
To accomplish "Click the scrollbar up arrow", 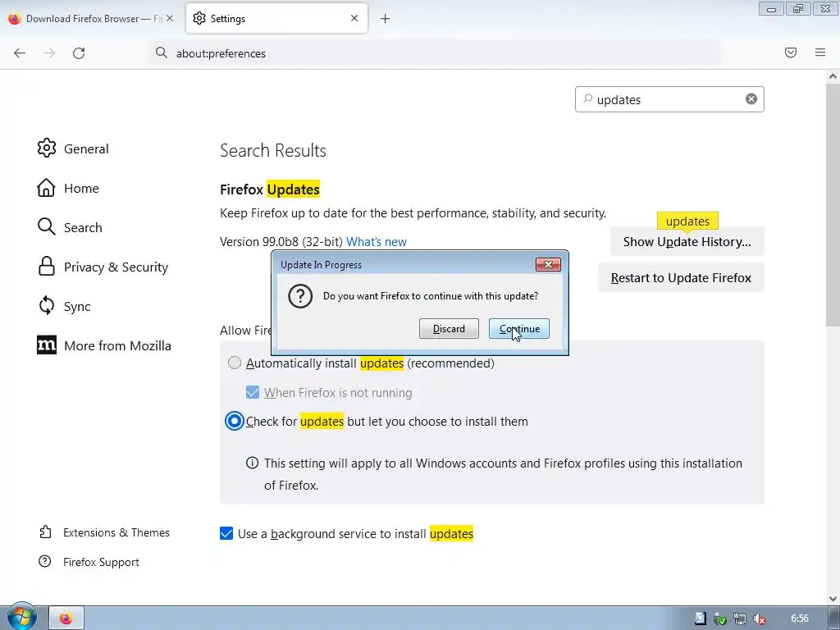I will coord(833,76).
